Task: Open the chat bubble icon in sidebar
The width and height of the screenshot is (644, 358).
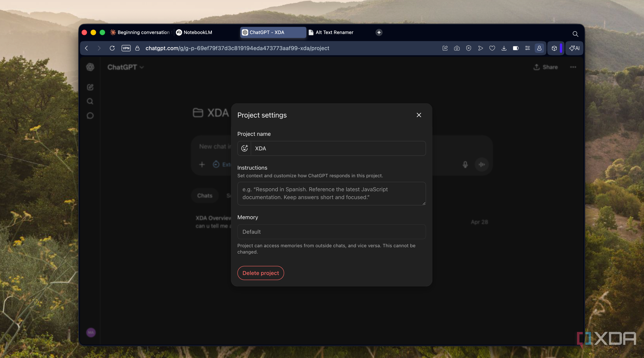Action: (x=90, y=116)
